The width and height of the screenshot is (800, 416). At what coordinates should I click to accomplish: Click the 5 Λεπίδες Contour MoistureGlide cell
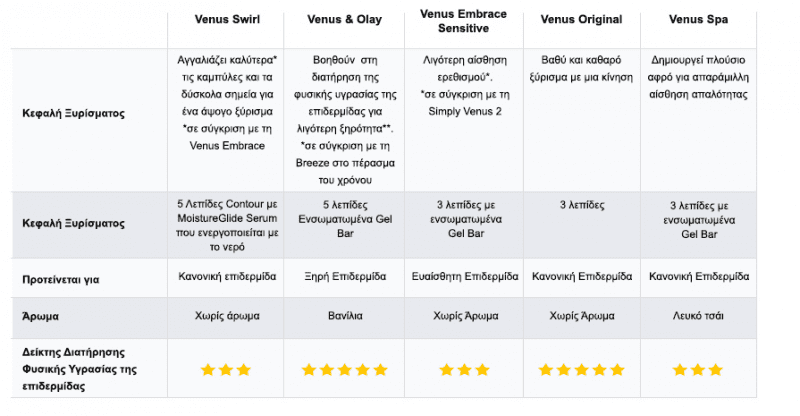coord(227,225)
